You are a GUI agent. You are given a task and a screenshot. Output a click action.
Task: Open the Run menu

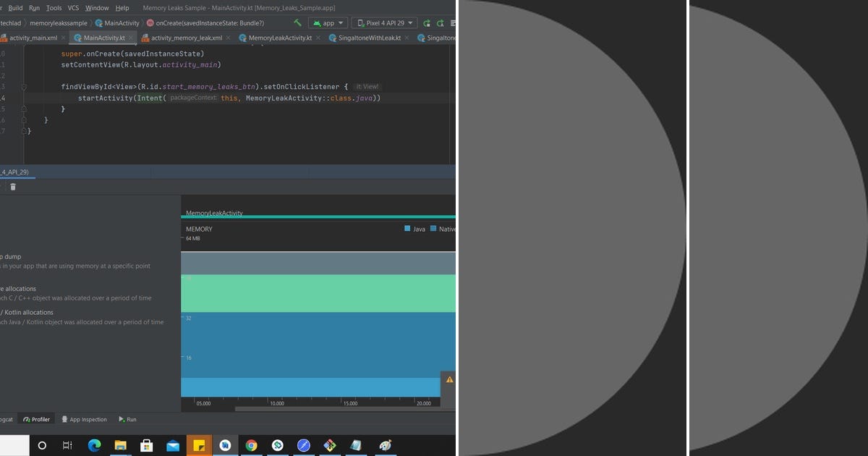pyautogui.click(x=34, y=8)
